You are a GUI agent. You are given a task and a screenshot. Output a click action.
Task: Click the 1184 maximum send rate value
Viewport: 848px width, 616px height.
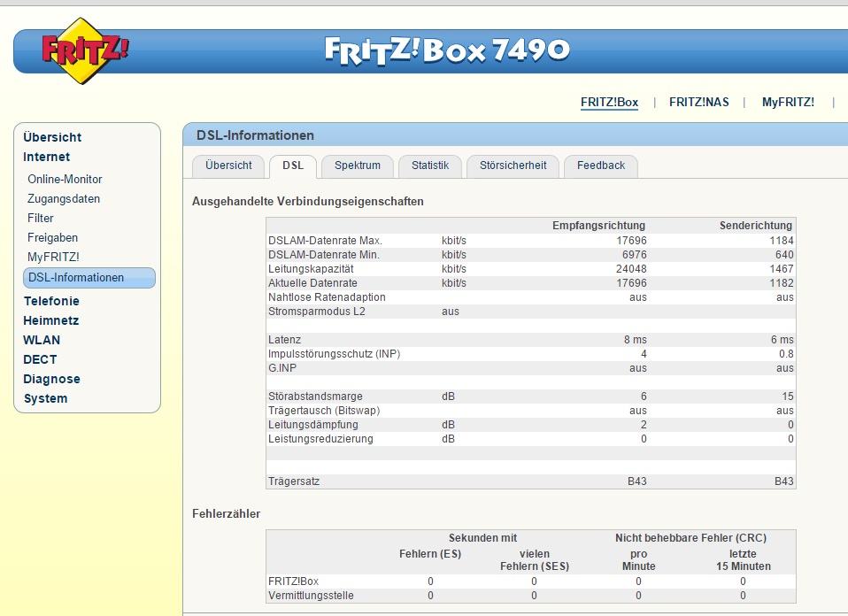782,240
